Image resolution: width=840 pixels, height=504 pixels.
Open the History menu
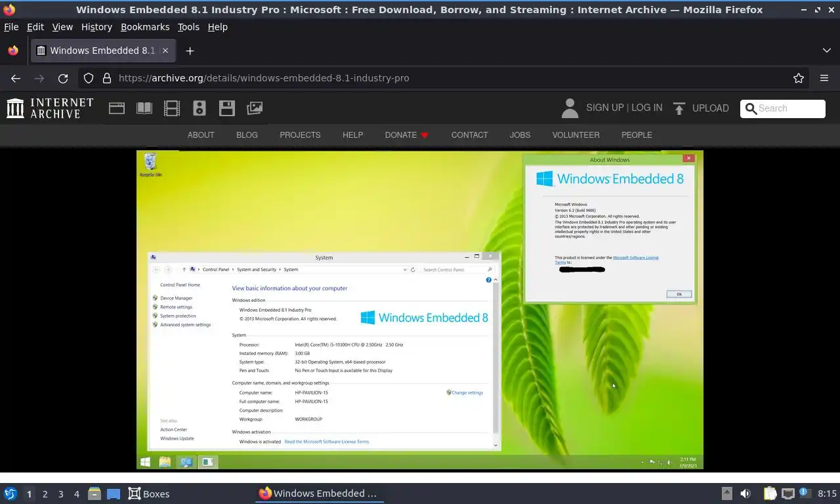pos(96,27)
